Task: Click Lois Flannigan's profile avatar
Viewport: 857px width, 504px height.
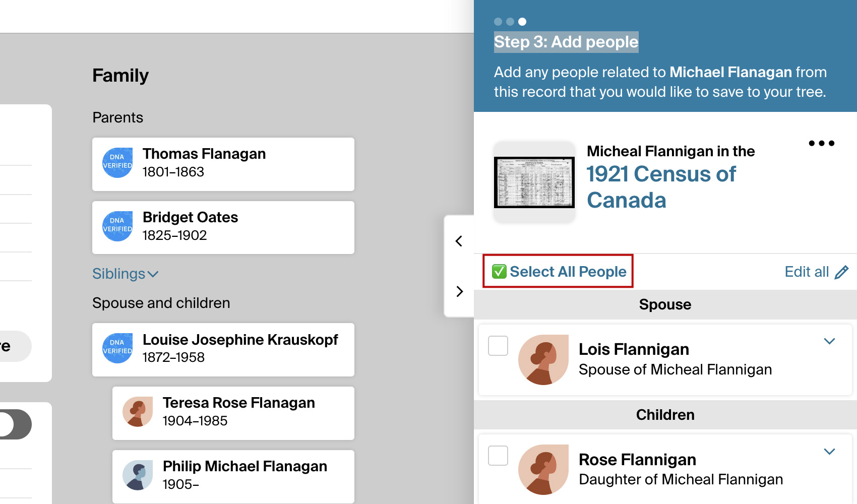Action: 543,360
